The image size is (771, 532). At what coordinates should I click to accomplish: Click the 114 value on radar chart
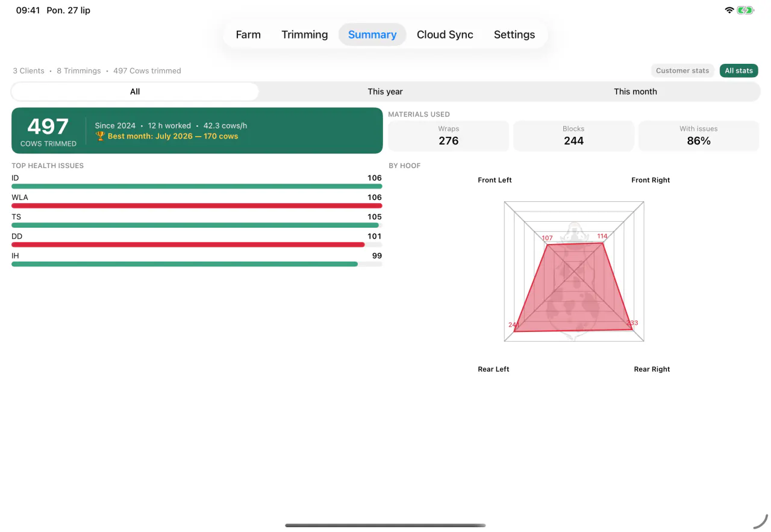pyautogui.click(x=602, y=236)
